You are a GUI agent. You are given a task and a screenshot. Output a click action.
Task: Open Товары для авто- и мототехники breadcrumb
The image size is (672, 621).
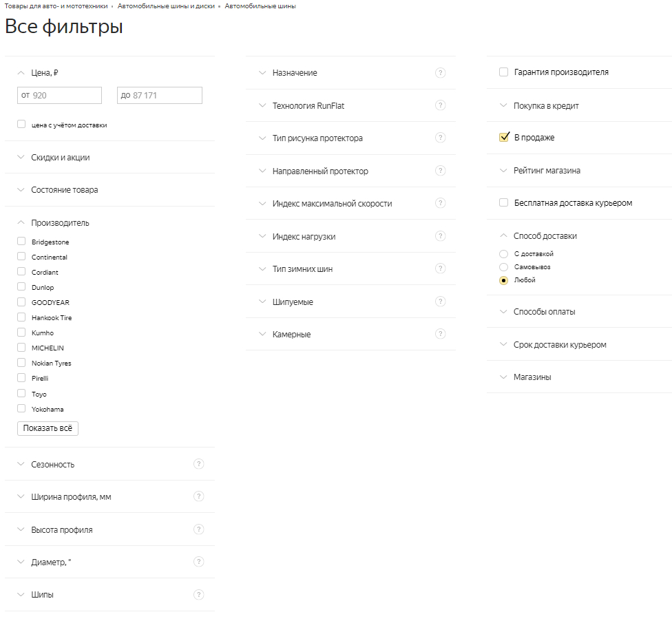[x=56, y=6]
